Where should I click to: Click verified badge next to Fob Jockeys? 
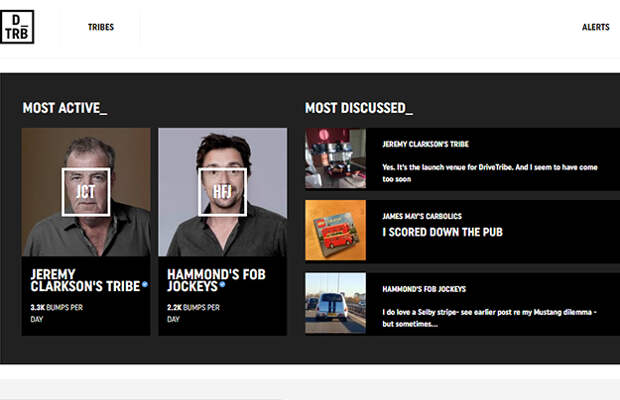point(222,284)
